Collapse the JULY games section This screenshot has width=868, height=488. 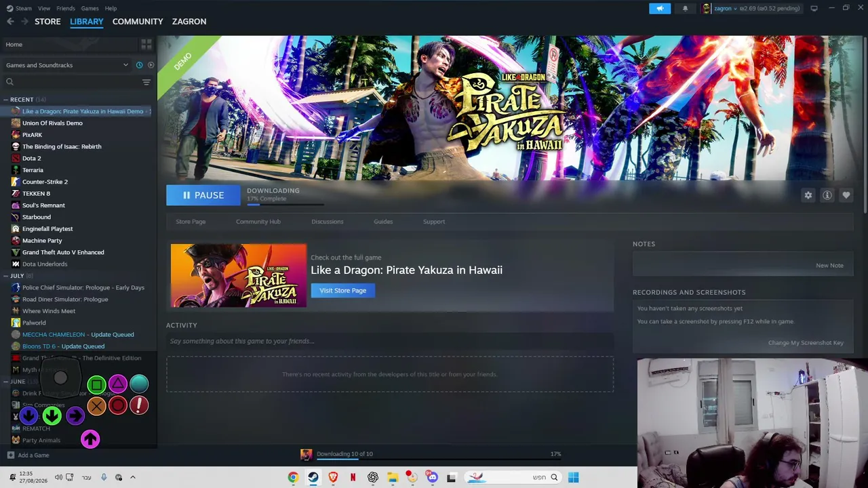(5, 276)
